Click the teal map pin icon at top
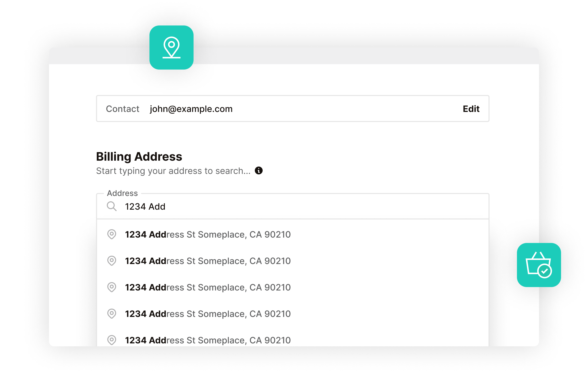 [x=171, y=48]
